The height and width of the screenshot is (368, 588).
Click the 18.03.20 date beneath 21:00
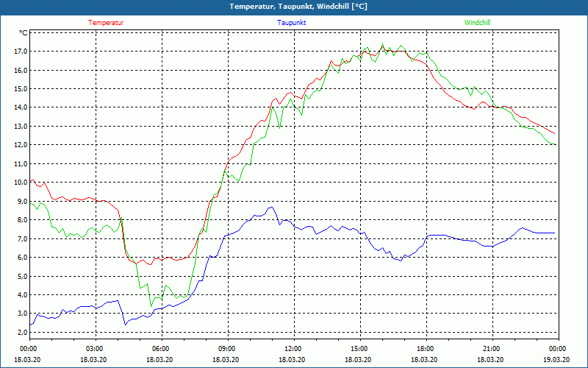(x=490, y=360)
